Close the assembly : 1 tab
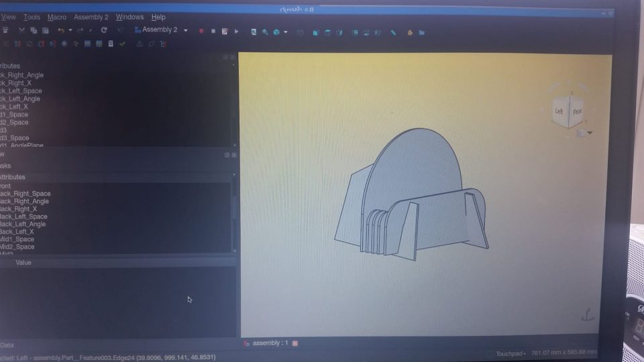 [x=295, y=343]
